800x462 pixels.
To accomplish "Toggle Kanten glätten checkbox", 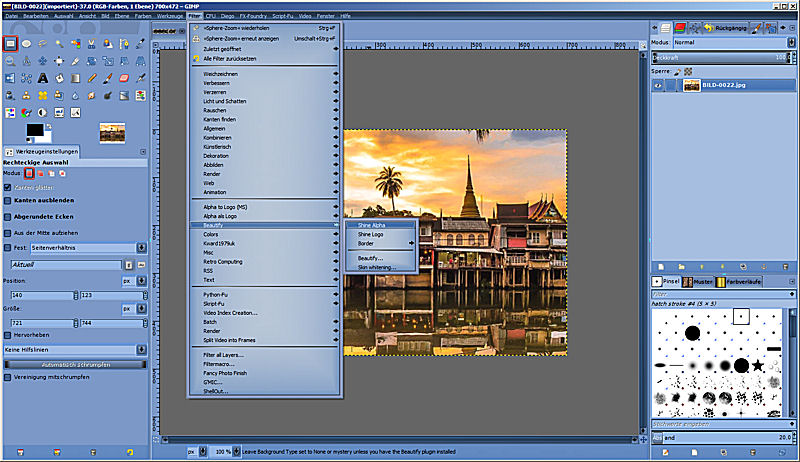I will (8, 187).
